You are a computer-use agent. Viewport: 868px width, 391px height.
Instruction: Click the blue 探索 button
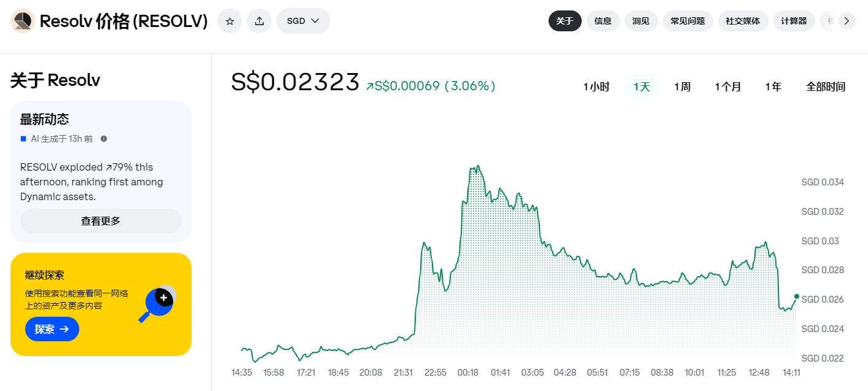click(52, 329)
